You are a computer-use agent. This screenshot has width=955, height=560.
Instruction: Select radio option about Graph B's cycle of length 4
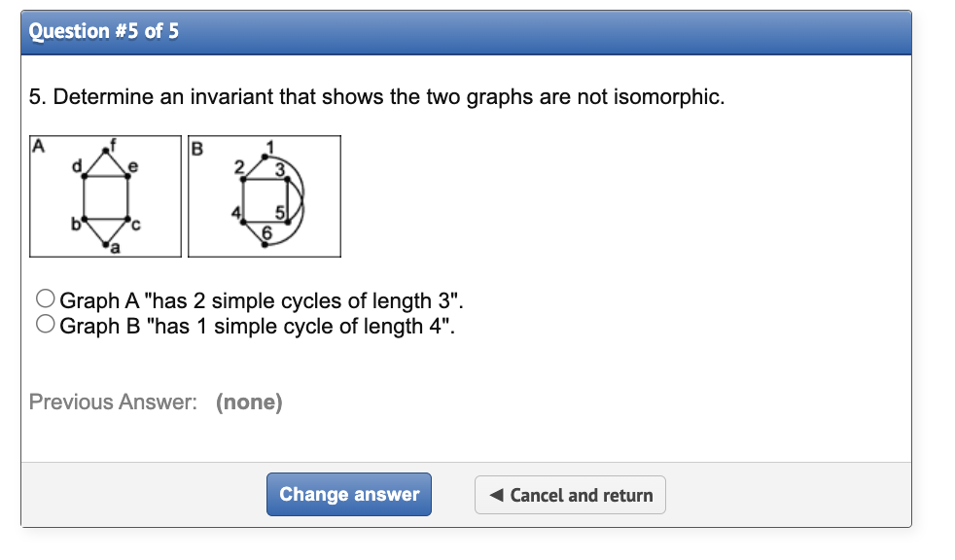coord(45,323)
